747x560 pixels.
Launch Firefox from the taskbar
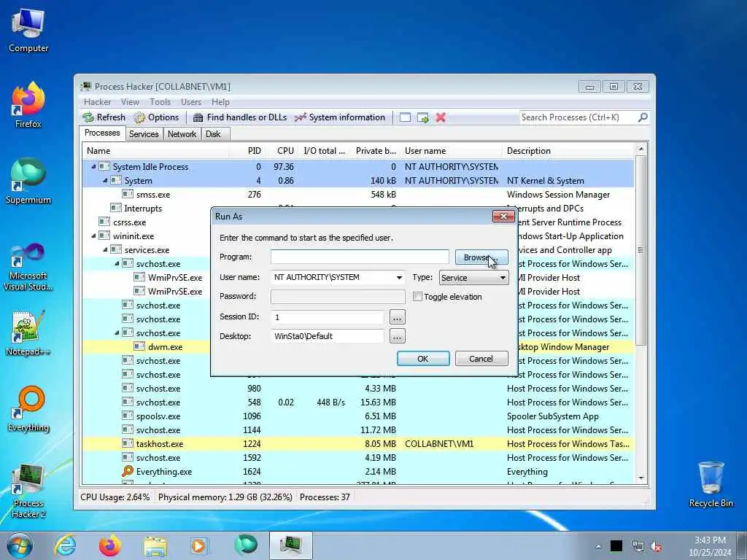coord(109,545)
